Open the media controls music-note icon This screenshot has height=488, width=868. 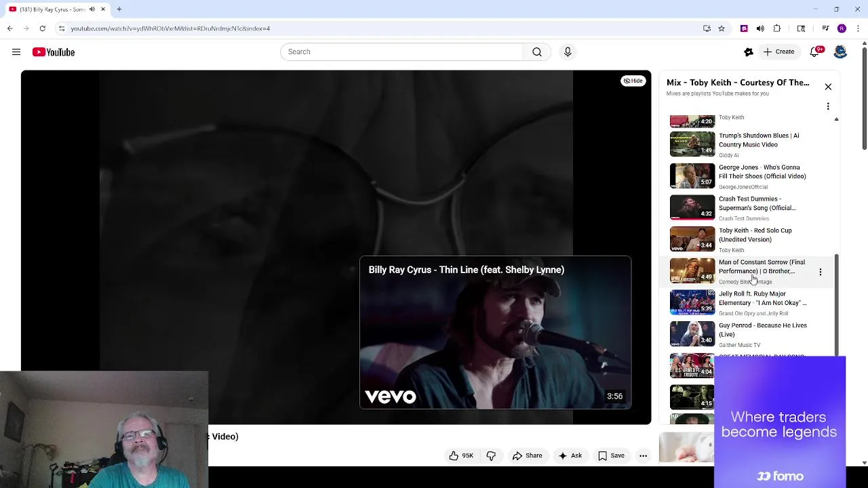point(825,28)
